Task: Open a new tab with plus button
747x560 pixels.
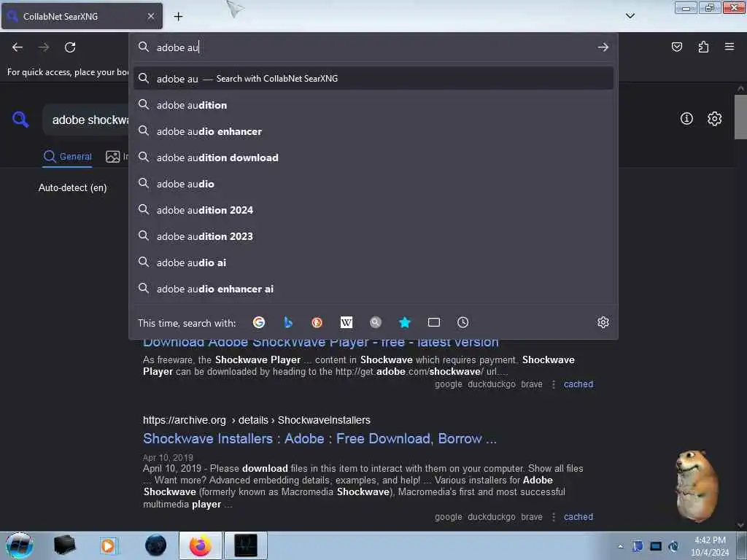Action: 178,17
